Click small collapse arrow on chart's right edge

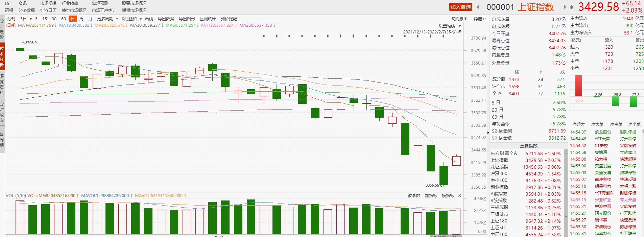click(x=488, y=133)
